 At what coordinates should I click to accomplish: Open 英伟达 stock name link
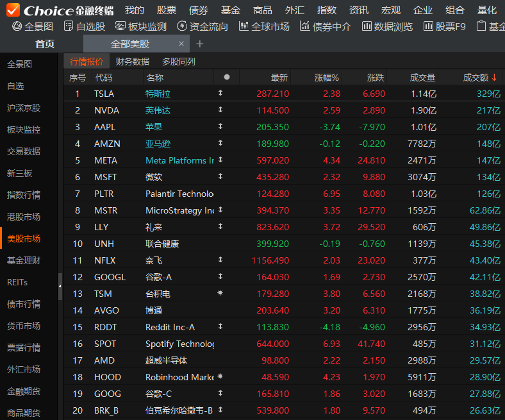[158, 110]
